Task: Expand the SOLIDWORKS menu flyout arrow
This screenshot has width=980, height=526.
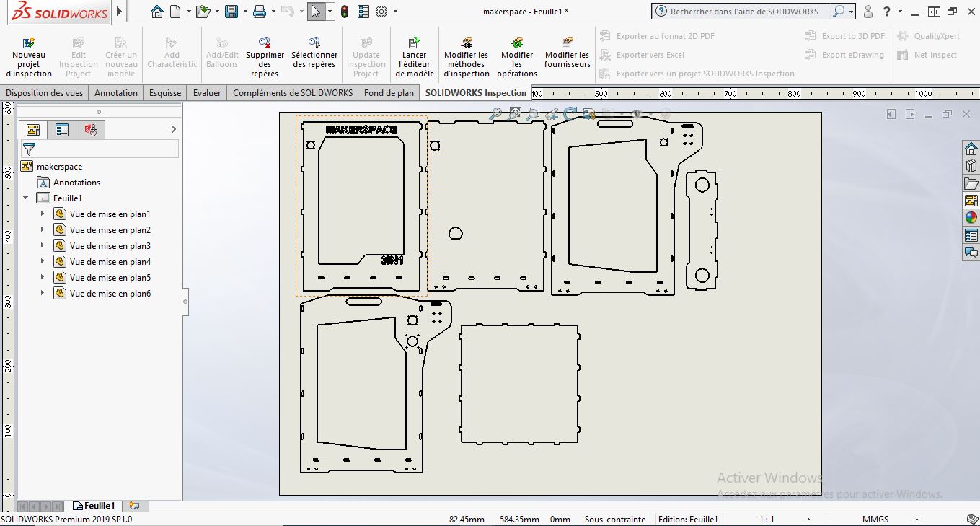Action: (120, 12)
